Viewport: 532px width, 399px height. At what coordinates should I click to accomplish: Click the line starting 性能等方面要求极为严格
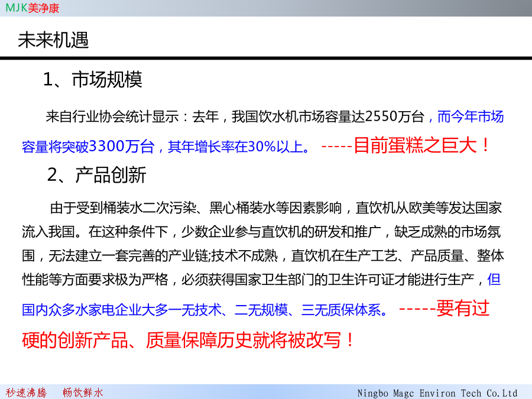(x=261, y=280)
